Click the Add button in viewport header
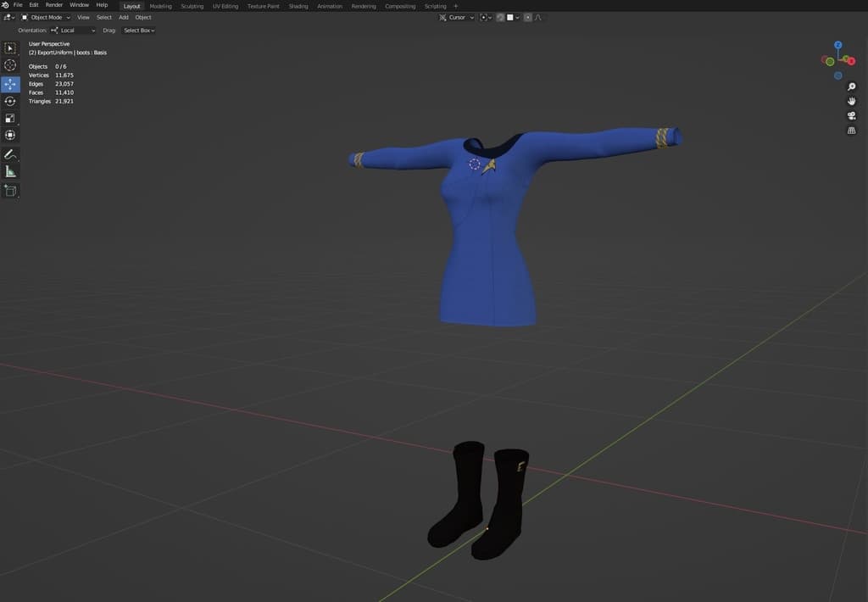This screenshot has height=602, width=868. [124, 17]
